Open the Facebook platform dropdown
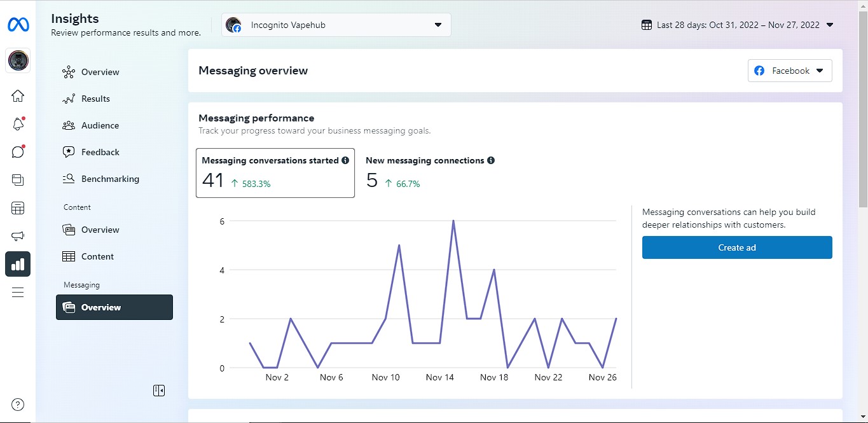This screenshot has height=423, width=868. [x=790, y=71]
